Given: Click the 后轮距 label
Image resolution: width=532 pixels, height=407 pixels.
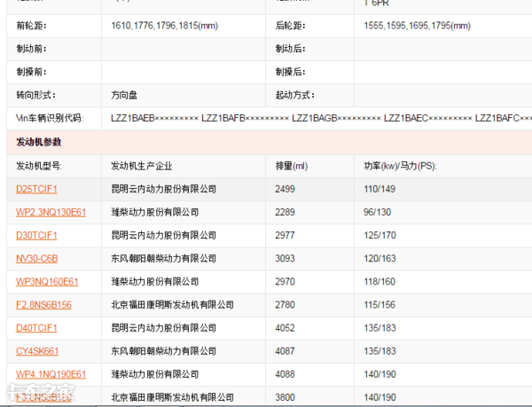Looking at the screenshot, I should coord(291,26).
